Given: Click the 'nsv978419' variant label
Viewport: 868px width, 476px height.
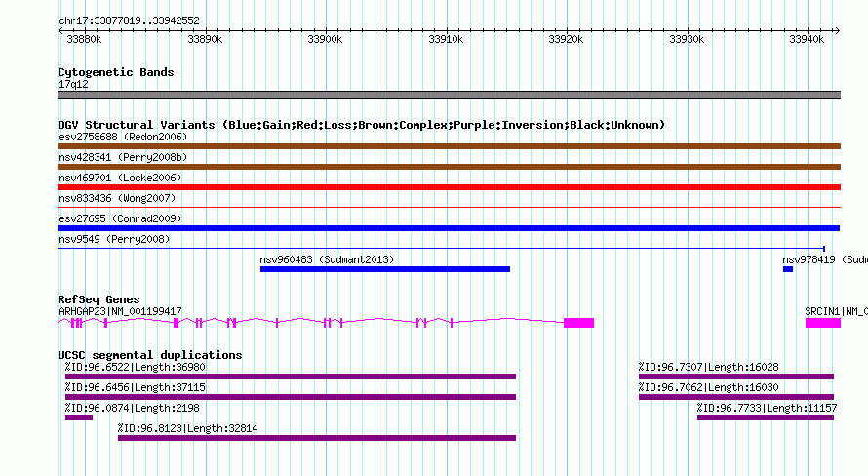Looking at the screenshot, I should pyautogui.click(x=809, y=259).
